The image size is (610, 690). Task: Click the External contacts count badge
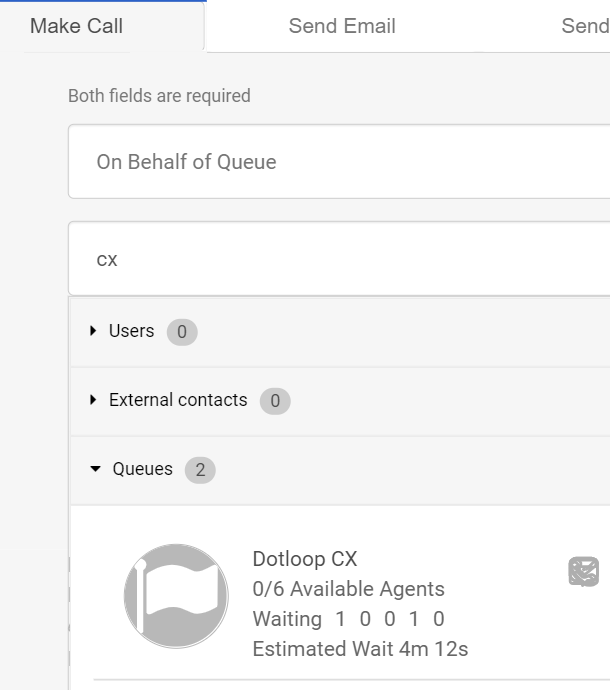click(x=275, y=401)
